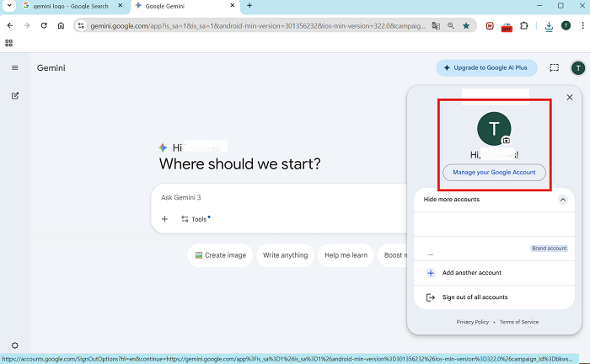Click the Gemini sparkle logo beside greeting
This screenshot has width=590, height=364.
pos(163,147)
